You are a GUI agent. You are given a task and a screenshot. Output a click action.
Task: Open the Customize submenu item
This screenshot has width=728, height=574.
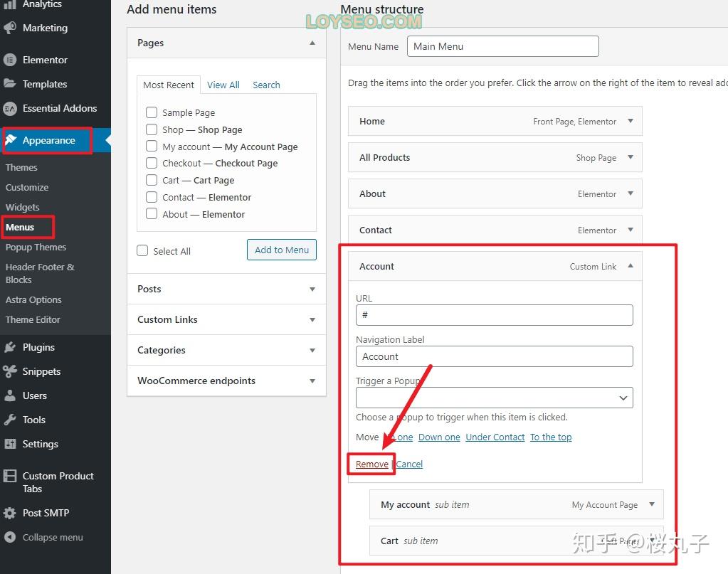[27, 187]
